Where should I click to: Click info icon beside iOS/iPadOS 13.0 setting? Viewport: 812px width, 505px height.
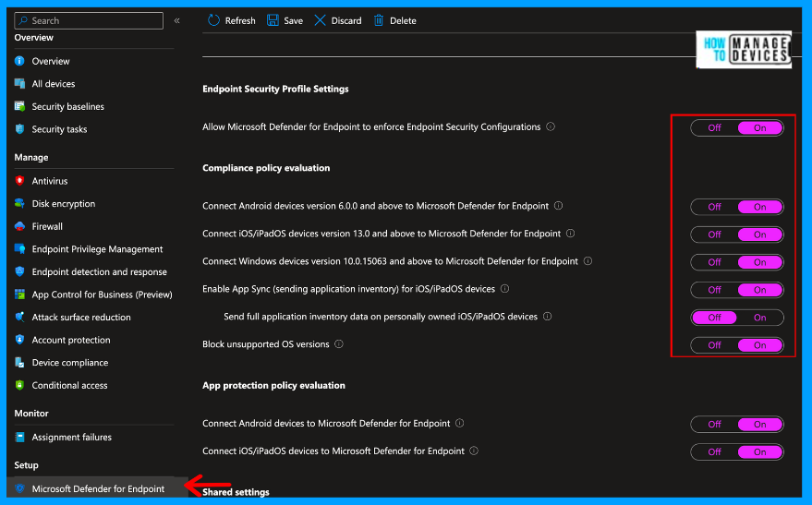pos(570,234)
